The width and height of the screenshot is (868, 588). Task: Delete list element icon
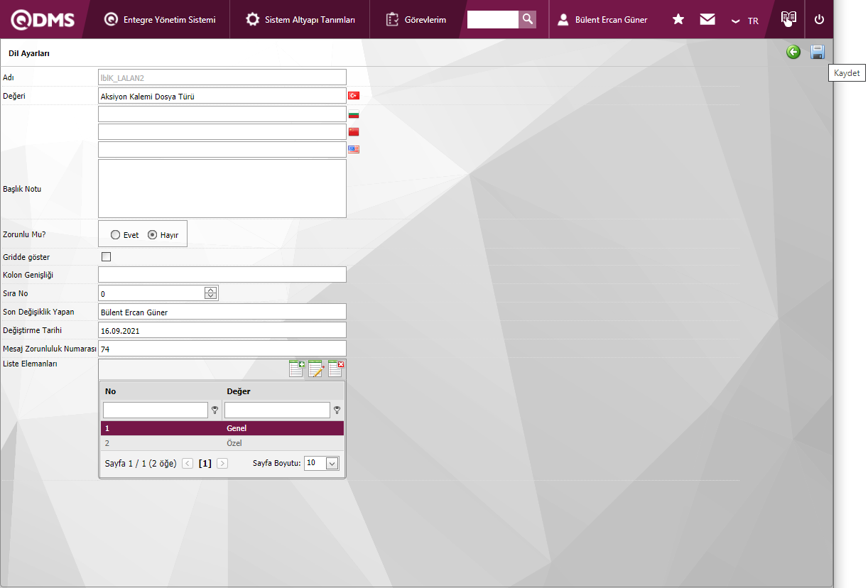pyautogui.click(x=336, y=369)
